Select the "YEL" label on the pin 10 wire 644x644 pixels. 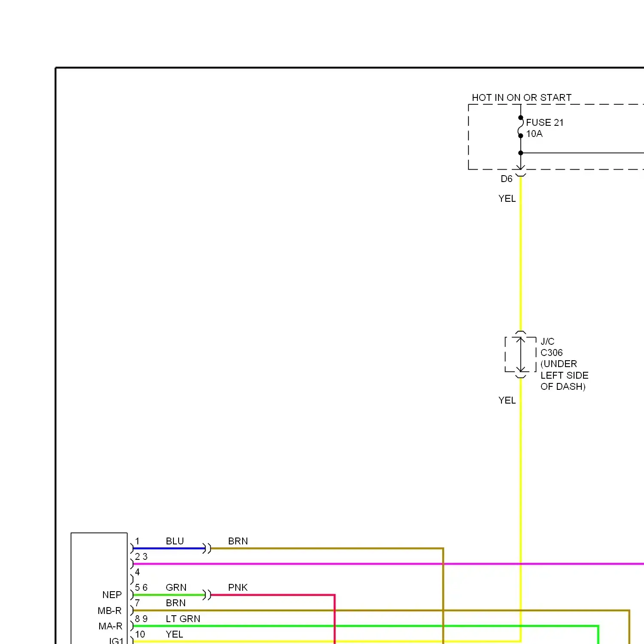[174, 635]
